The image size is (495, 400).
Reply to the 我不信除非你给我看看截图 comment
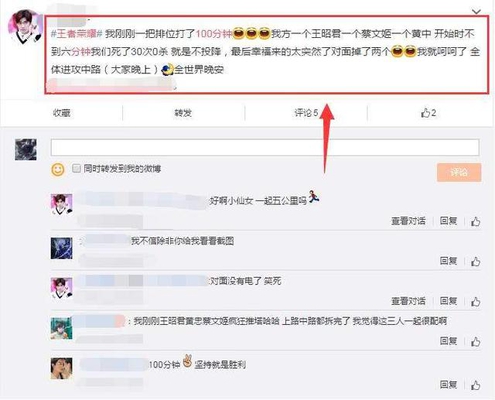point(448,261)
